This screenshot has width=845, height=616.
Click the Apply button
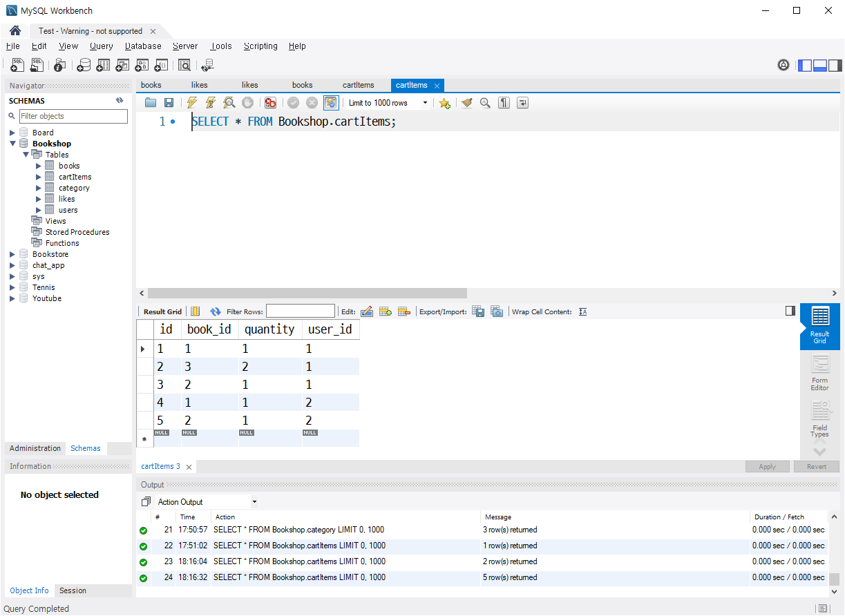[768, 467]
